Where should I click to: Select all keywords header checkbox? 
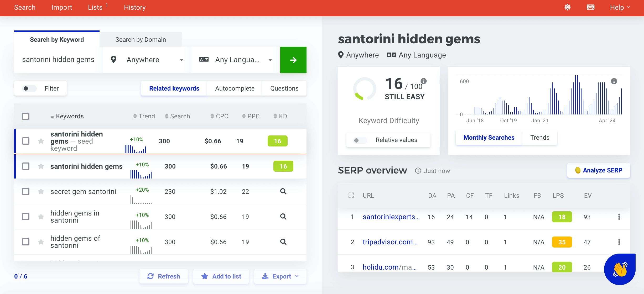(x=26, y=116)
